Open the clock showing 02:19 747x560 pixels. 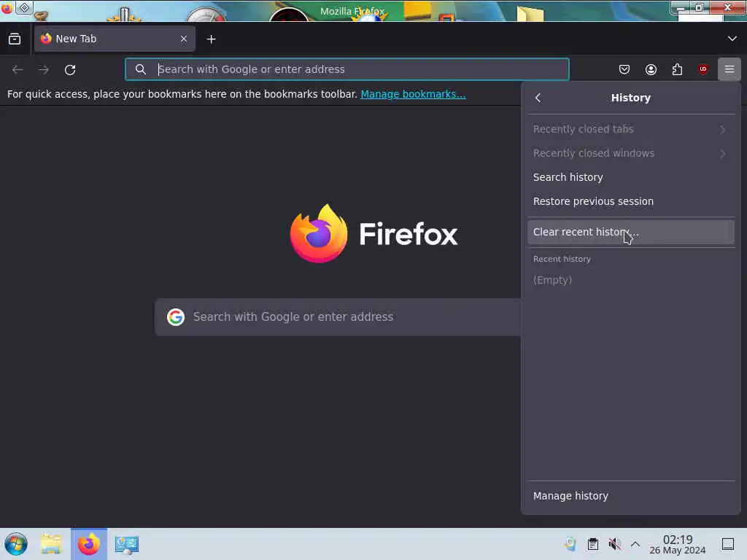[x=678, y=544]
